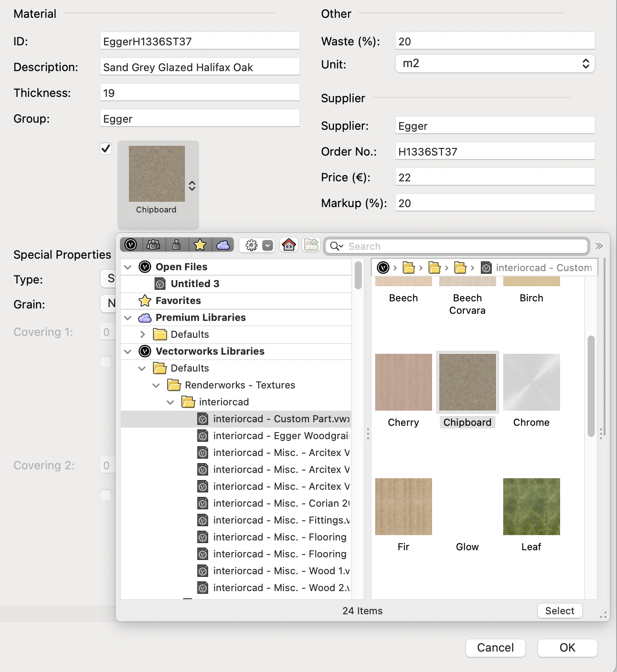Collapse the Vectorworks Libraries section
The image size is (617, 672).
pyautogui.click(x=128, y=352)
